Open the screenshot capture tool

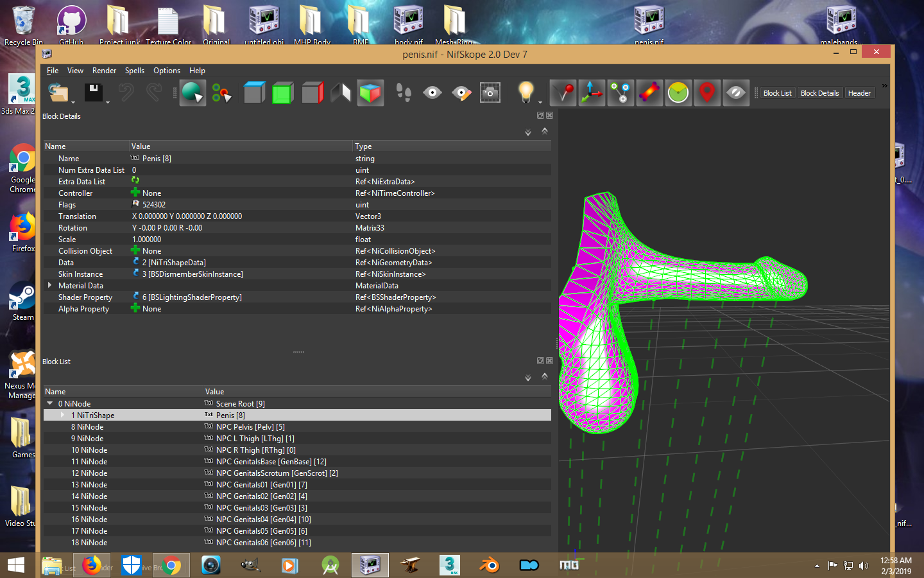[490, 92]
